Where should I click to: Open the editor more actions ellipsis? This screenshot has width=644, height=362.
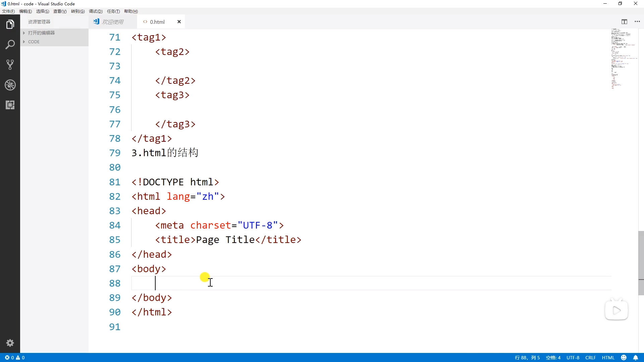tap(637, 22)
